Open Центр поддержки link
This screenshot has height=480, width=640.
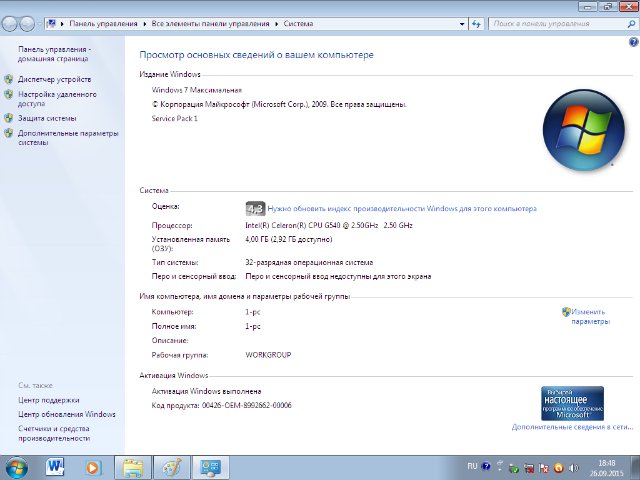click(x=49, y=400)
